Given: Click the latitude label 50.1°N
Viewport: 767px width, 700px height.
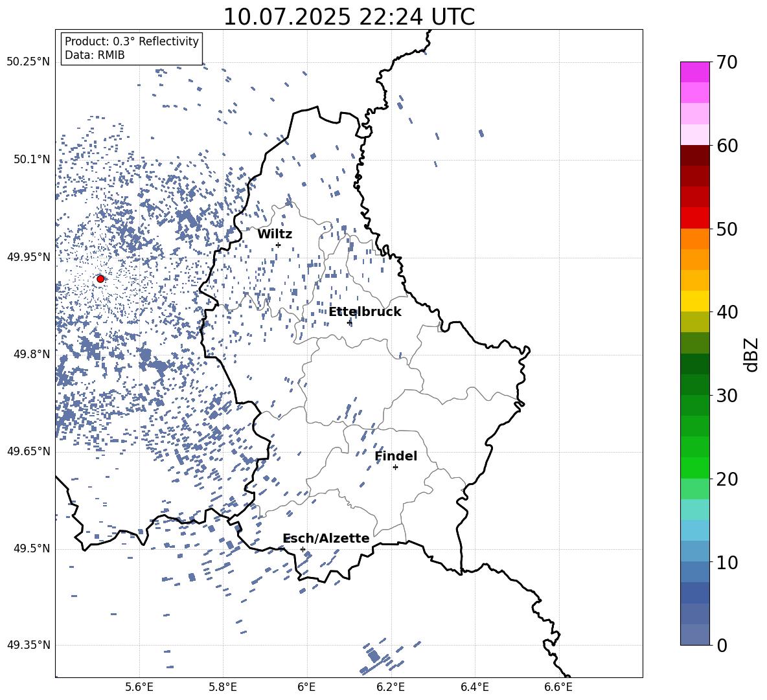Looking at the screenshot, I should tap(32, 159).
